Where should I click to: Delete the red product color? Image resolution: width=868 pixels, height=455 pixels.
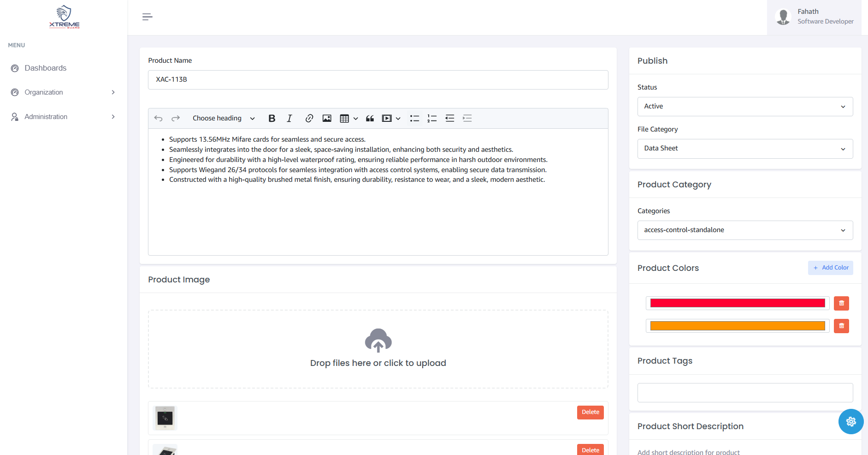pyautogui.click(x=841, y=303)
